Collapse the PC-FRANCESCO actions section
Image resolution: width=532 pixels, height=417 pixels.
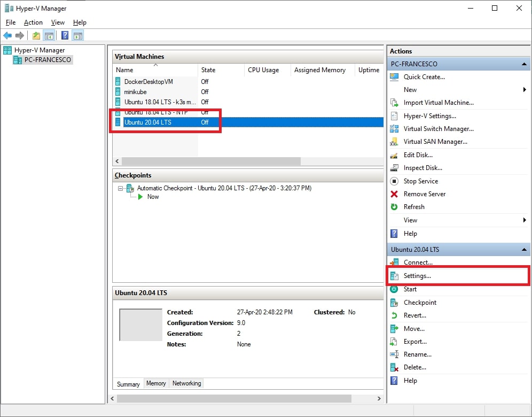click(524, 64)
